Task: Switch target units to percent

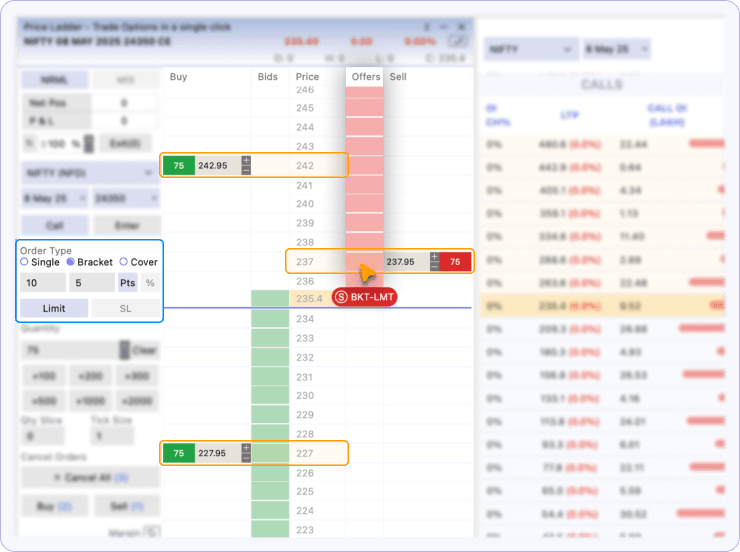Action: pyautogui.click(x=150, y=283)
